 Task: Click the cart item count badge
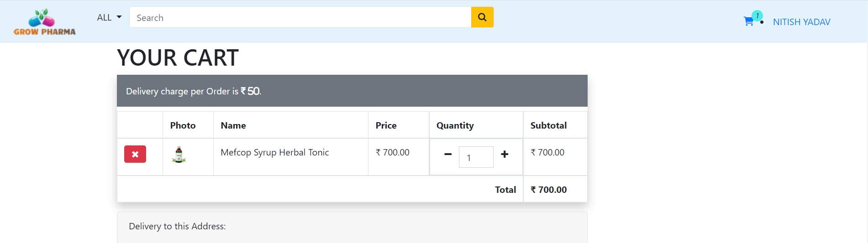click(757, 16)
